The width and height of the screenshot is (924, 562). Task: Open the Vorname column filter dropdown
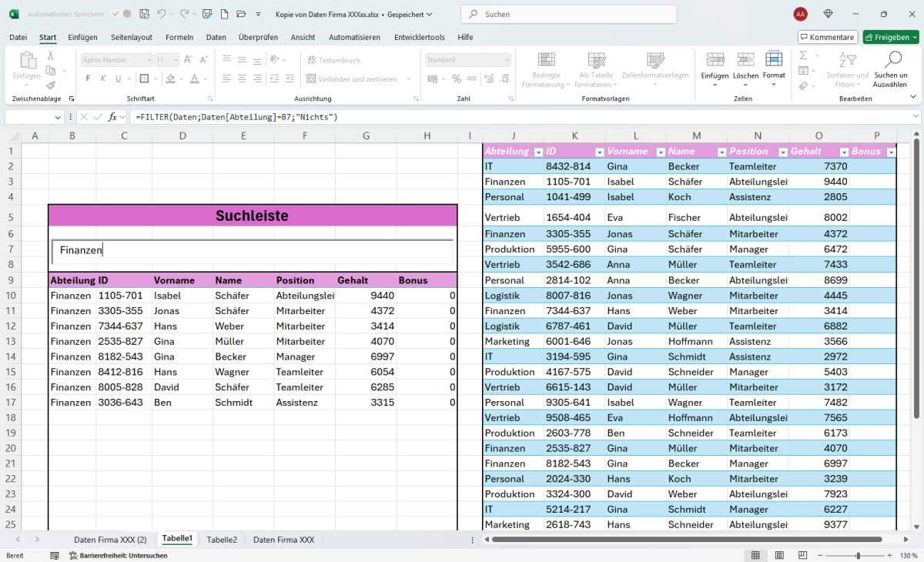click(x=660, y=152)
